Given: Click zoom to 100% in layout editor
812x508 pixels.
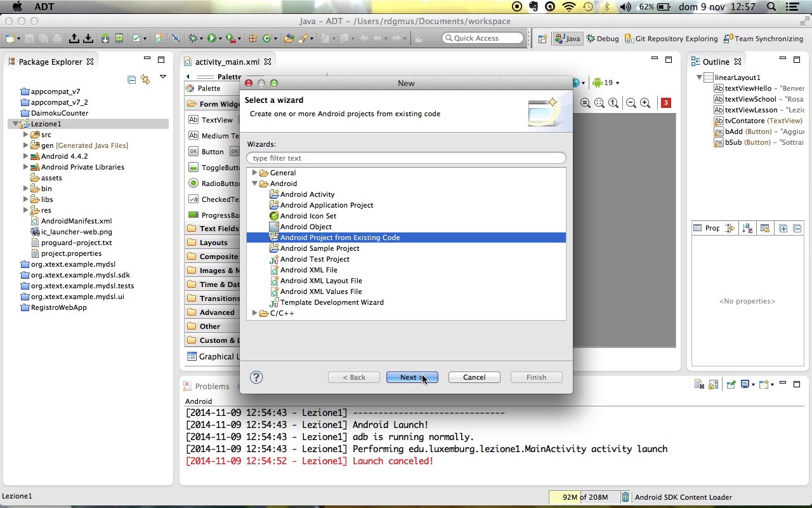Looking at the screenshot, I should click(613, 103).
